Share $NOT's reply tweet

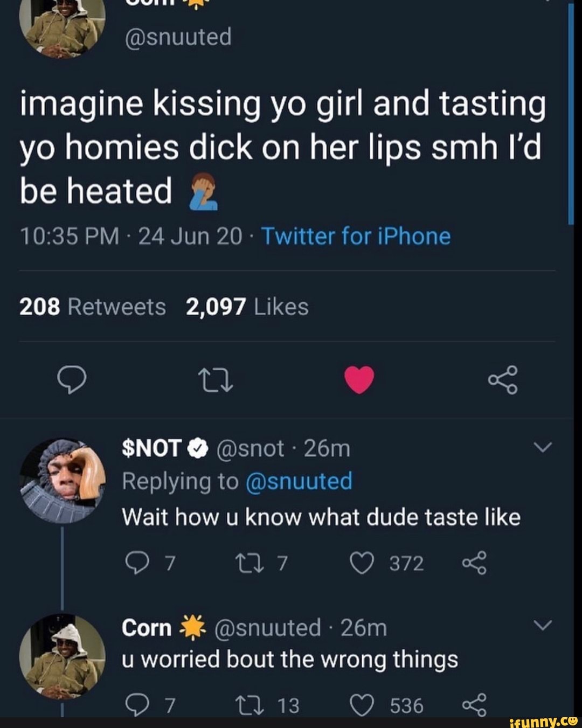pos(474,563)
